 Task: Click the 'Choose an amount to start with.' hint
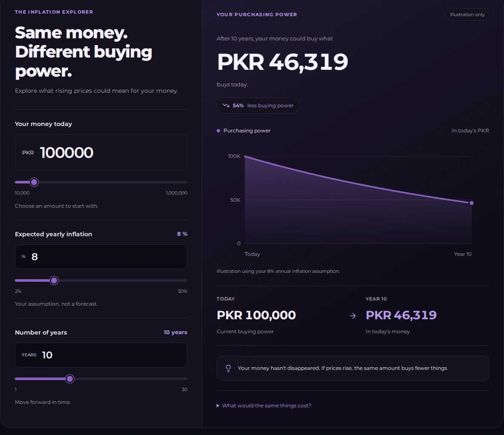click(x=57, y=206)
